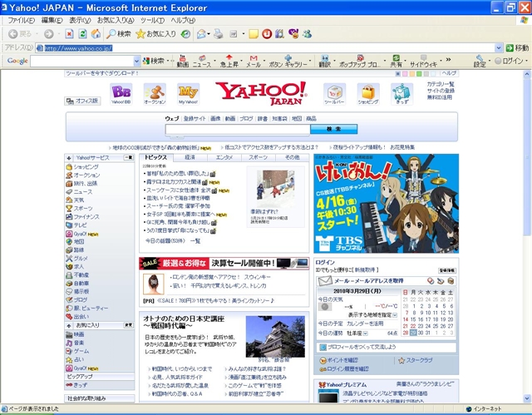Switch to the スポーツ news tab
The height and width of the screenshot is (415, 532).
click(259, 157)
